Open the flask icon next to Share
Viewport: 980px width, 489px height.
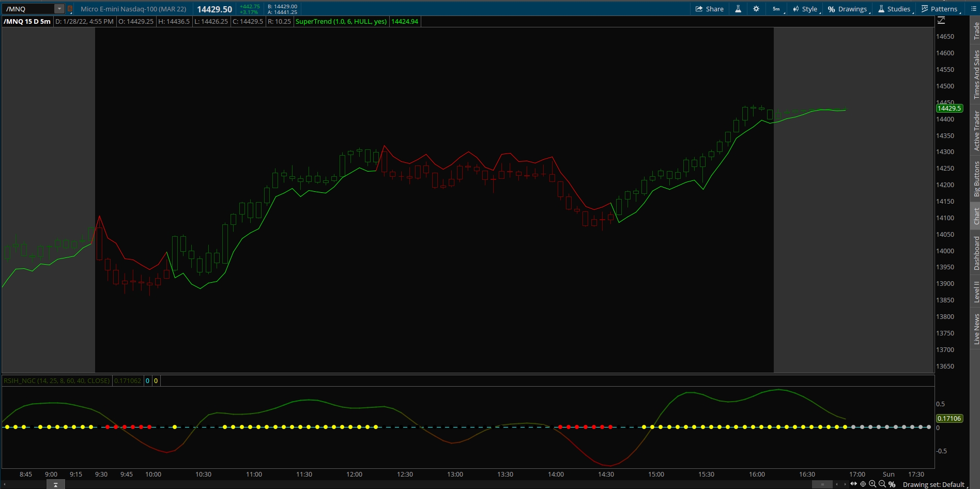pyautogui.click(x=738, y=9)
